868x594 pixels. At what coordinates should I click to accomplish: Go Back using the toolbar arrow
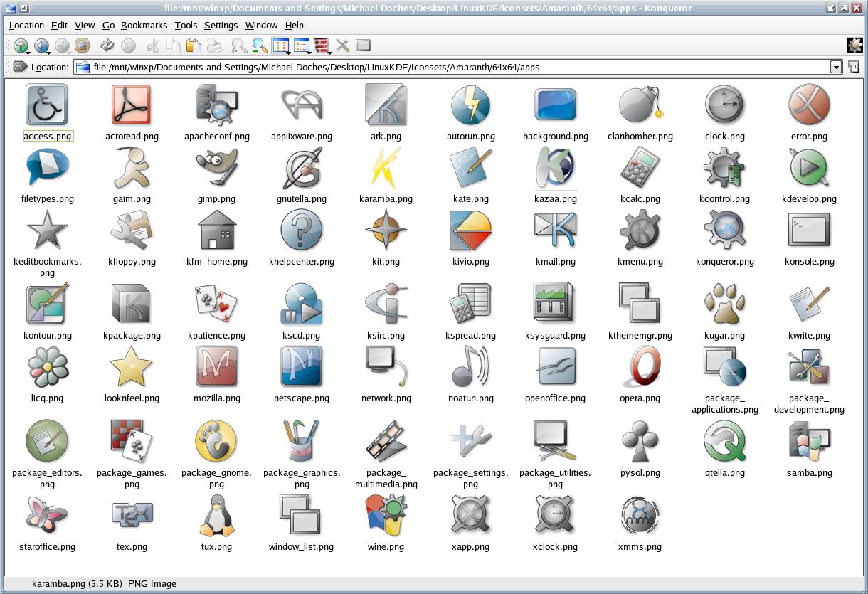(x=41, y=46)
